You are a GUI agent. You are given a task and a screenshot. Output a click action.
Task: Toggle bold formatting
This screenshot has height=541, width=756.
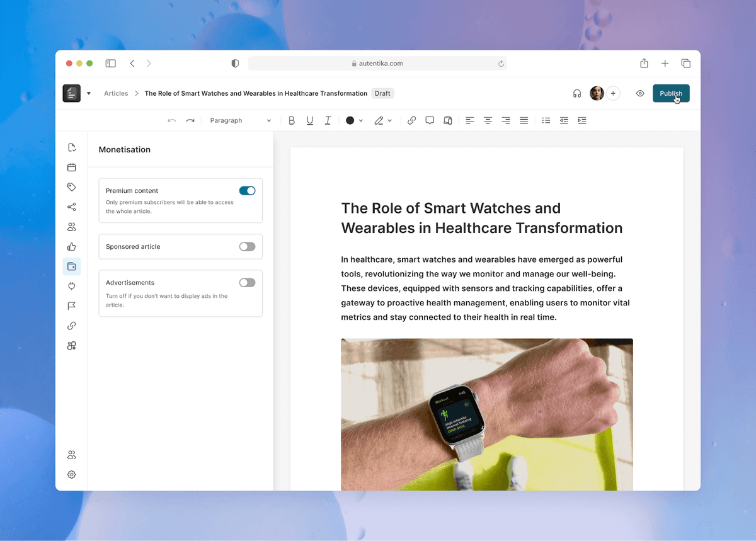pos(292,120)
